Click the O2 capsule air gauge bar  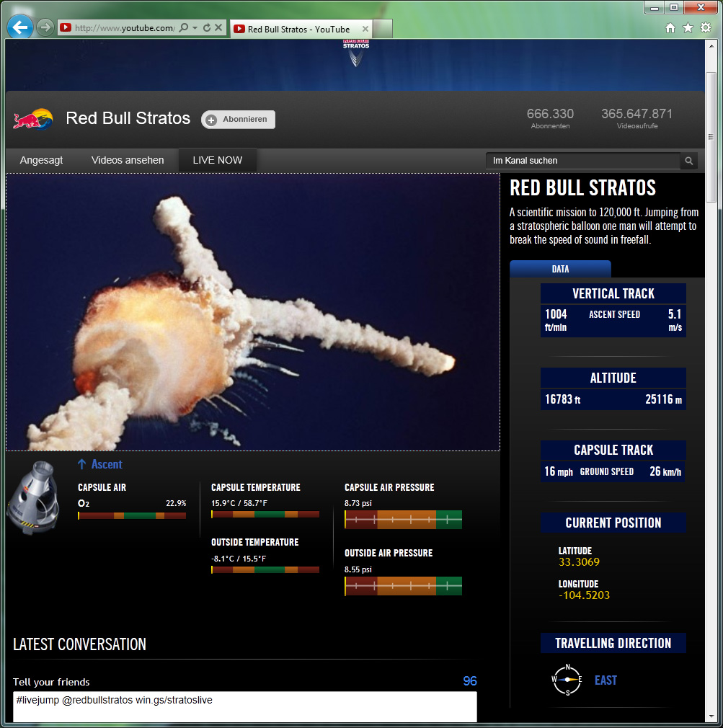tap(132, 515)
